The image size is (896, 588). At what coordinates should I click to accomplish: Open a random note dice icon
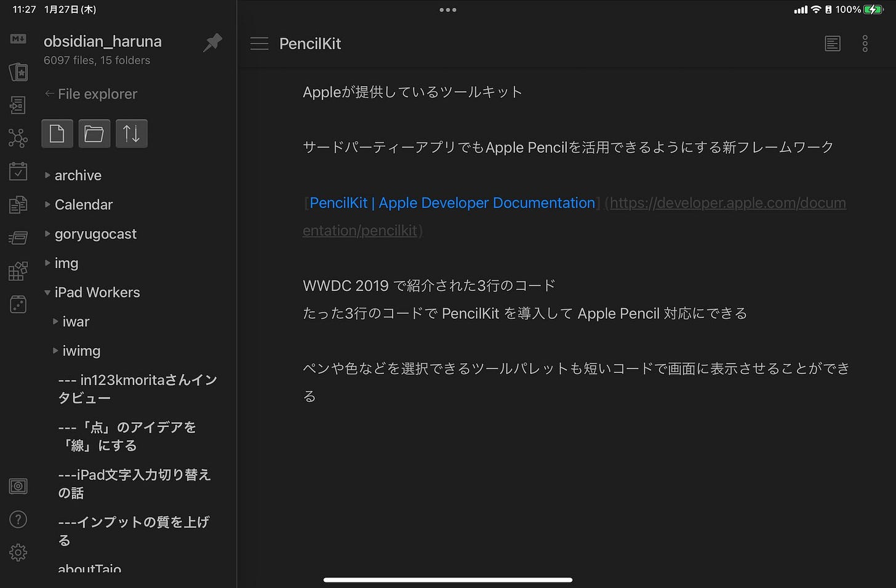click(x=18, y=304)
